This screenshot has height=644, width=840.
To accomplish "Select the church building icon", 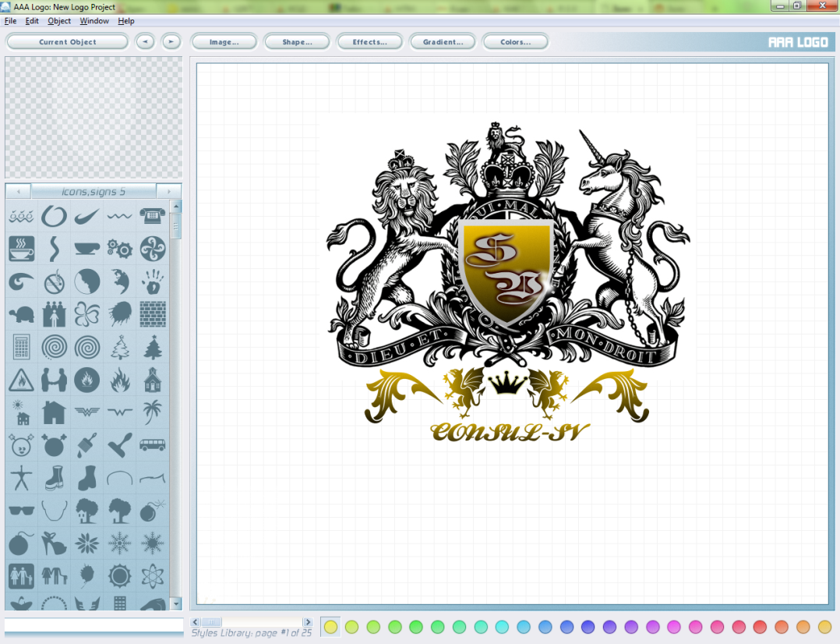I will (x=153, y=380).
